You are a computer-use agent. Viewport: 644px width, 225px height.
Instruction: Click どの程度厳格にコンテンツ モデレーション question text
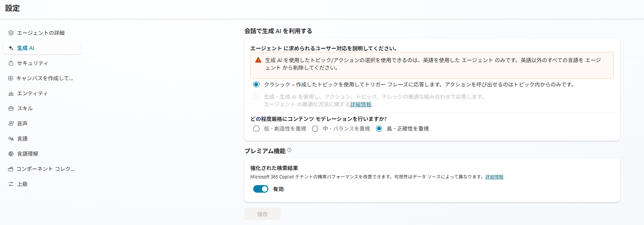[x=318, y=119]
